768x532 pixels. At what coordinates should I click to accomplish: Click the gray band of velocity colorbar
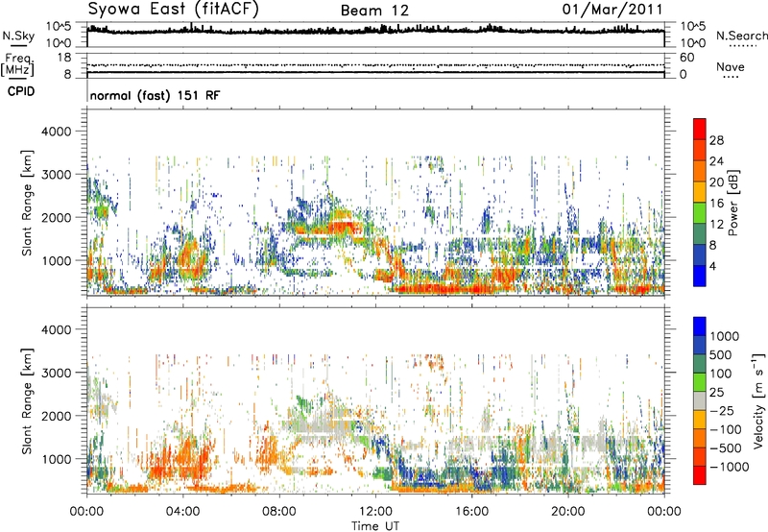pos(700,401)
